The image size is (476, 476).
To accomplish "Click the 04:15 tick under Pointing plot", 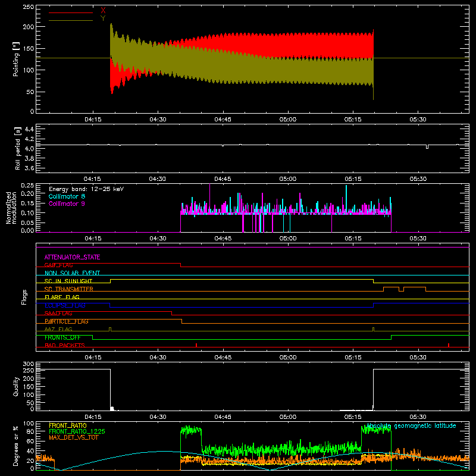I will [x=93, y=120].
